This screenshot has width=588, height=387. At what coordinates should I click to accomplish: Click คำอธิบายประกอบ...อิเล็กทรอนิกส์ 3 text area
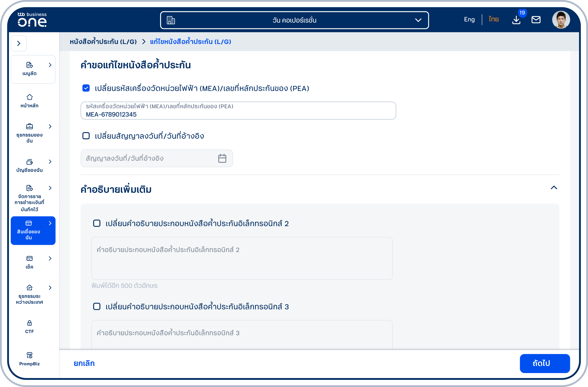242,334
